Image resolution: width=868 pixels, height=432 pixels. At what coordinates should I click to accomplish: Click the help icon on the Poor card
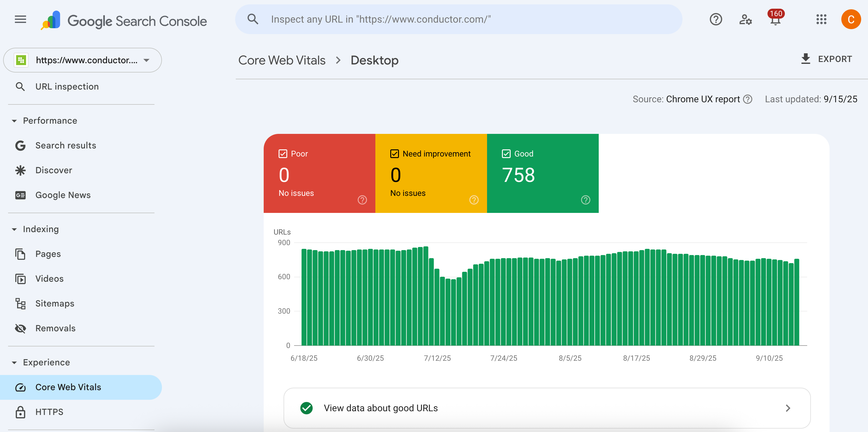click(362, 200)
